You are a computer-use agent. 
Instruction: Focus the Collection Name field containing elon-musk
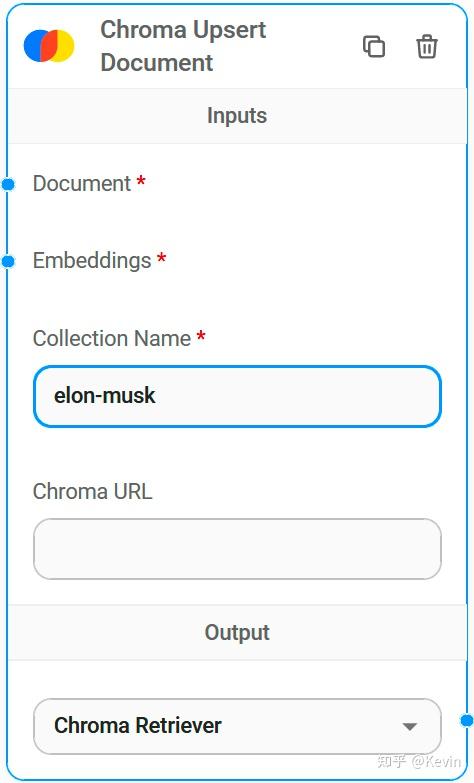[237, 396]
